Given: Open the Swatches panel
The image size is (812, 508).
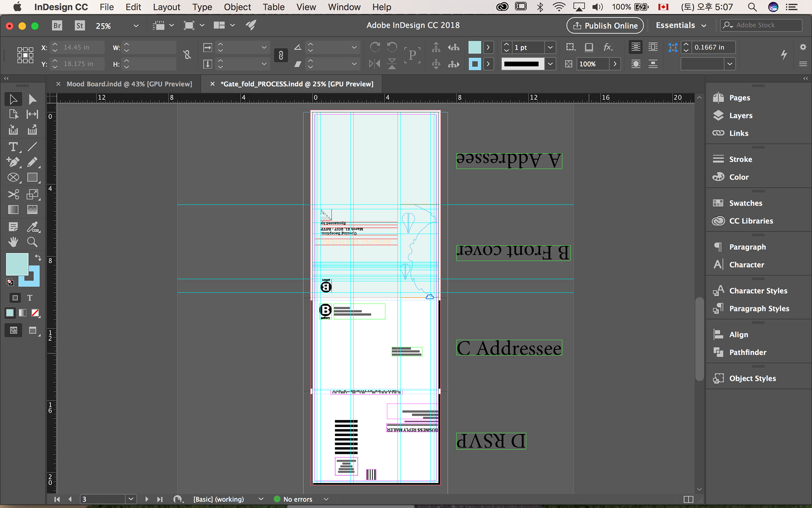Looking at the screenshot, I should click(x=745, y=203).
